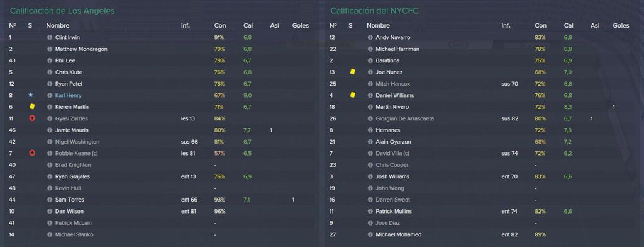
Task: Sort NYCFC table by Nombre header
Action: (378, 26)
